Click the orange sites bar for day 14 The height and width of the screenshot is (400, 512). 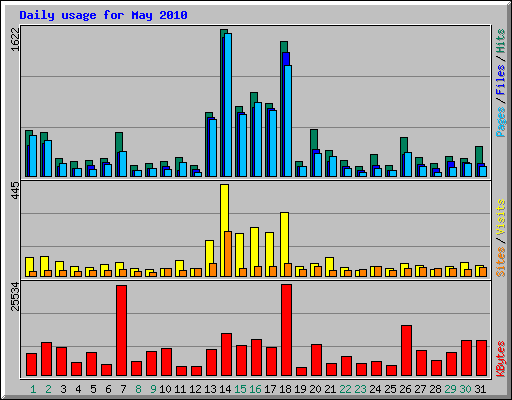pos(228,254)
